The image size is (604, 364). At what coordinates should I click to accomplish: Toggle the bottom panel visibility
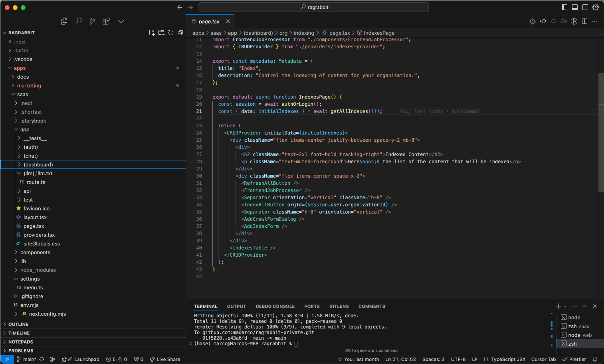(x=574, y=7)
